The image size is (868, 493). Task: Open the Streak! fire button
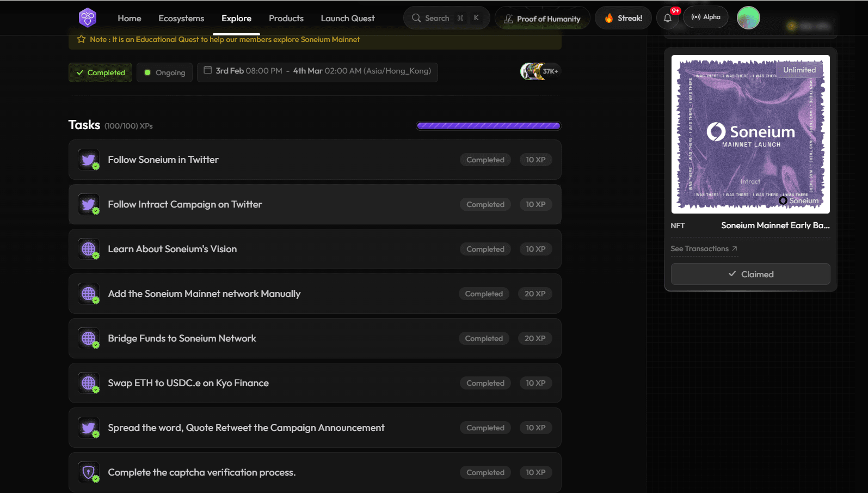click(x=623, y=18)
